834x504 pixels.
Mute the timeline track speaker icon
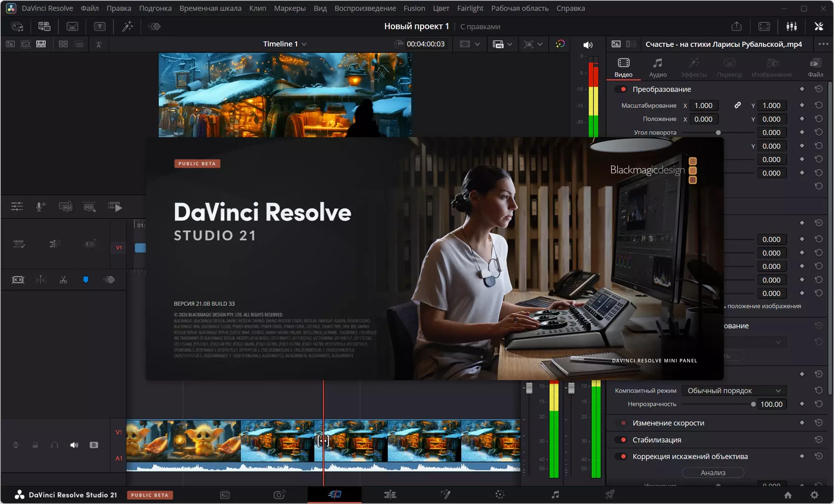(74, 445)
